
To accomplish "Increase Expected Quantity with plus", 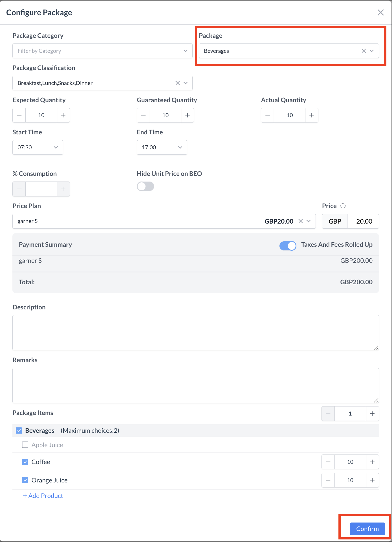I will tap(63, 115).
